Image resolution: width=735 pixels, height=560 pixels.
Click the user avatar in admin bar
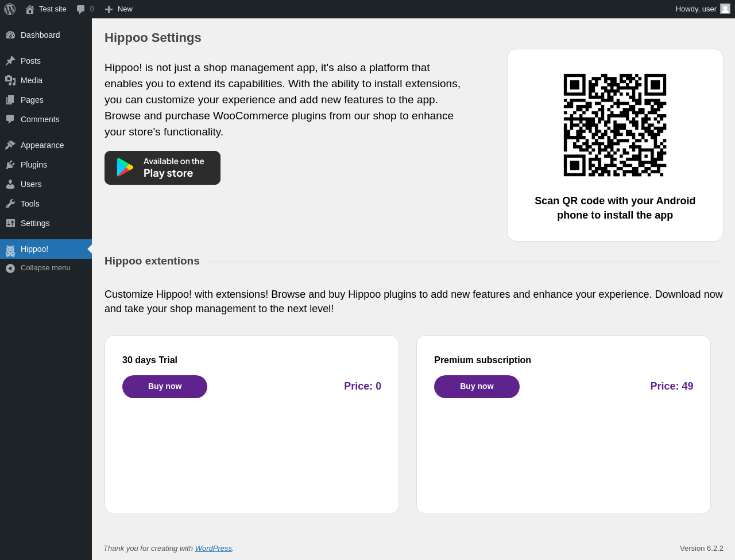(725, 9)
